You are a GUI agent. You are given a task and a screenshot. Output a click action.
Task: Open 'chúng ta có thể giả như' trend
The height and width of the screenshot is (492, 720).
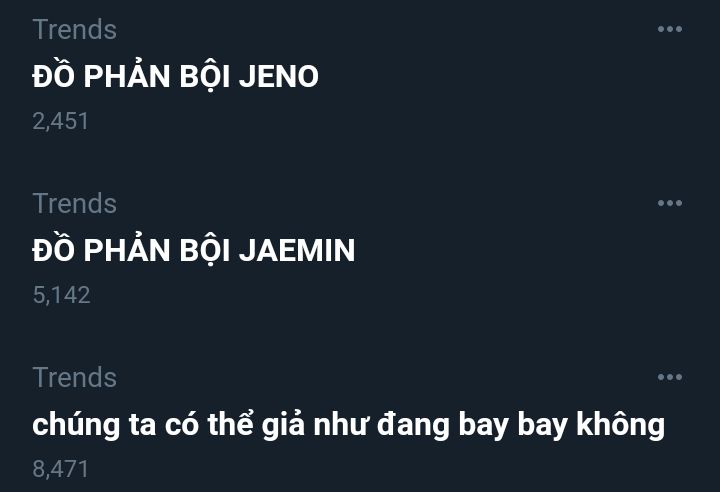(349, 424)
